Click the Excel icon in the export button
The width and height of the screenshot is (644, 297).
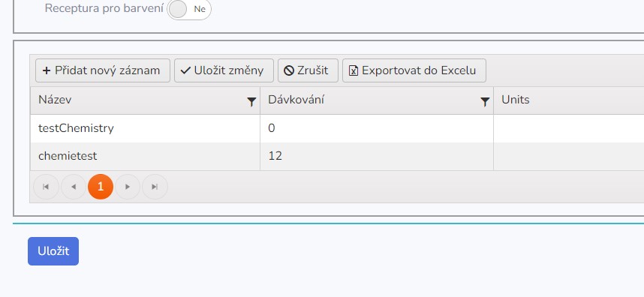(354, 70)
